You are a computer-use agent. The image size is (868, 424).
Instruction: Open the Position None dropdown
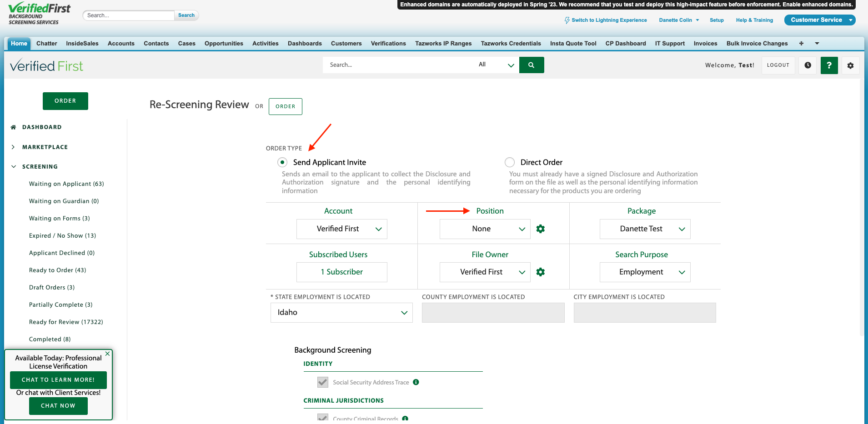(x=485, y=229)
